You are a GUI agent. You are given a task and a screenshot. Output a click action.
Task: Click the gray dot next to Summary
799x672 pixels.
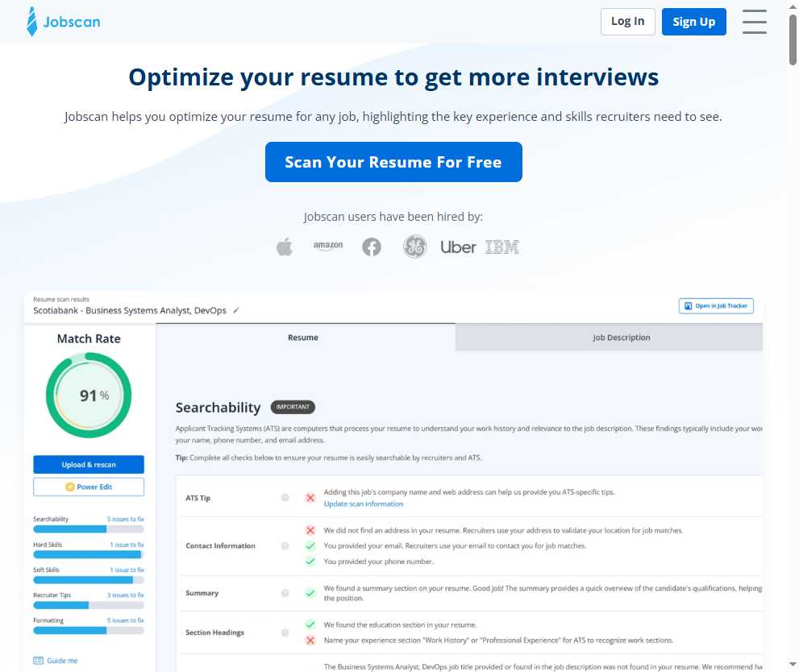(x=285, y=593)
